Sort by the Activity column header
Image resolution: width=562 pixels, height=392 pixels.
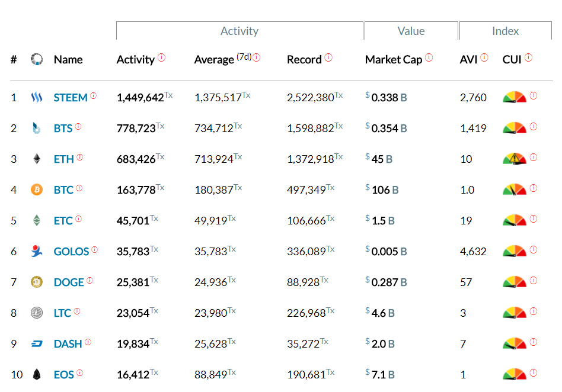pos(135,60)
